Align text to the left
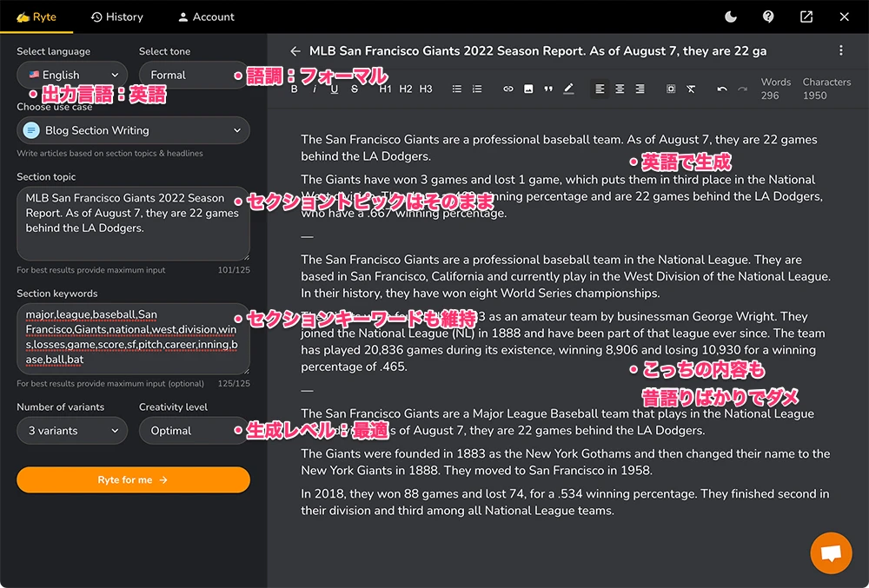869x588 pixels. pyautogui.click(x=600, y=89)
